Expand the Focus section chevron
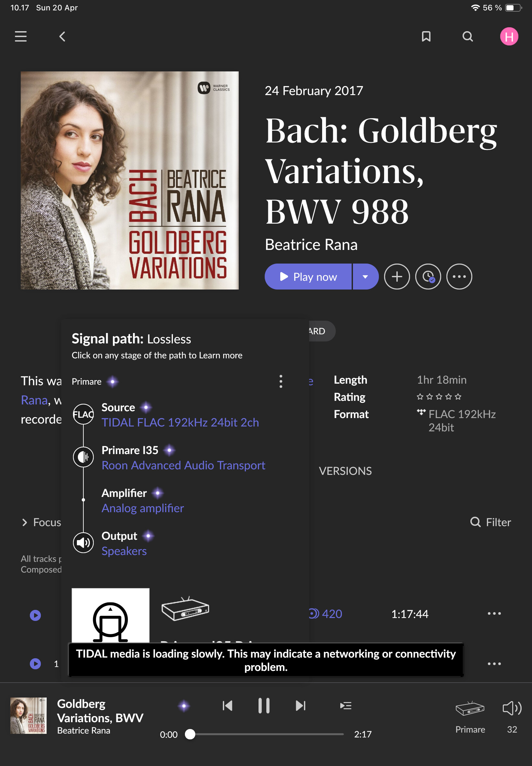532x766 pixels. [x=24, y=522]
